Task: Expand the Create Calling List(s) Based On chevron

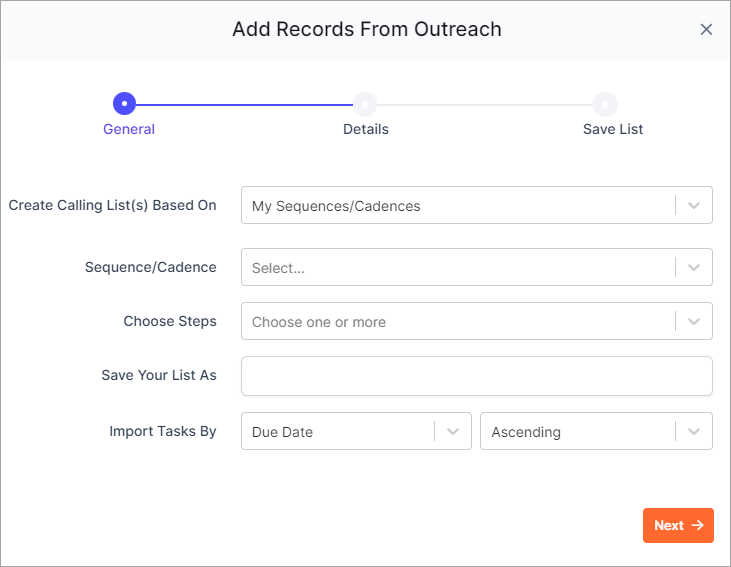Action: click(694, 206)
